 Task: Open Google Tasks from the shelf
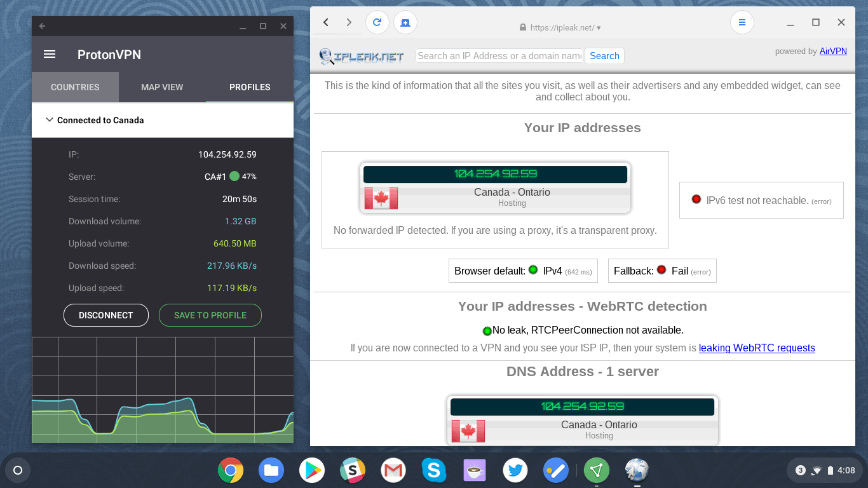556,470
